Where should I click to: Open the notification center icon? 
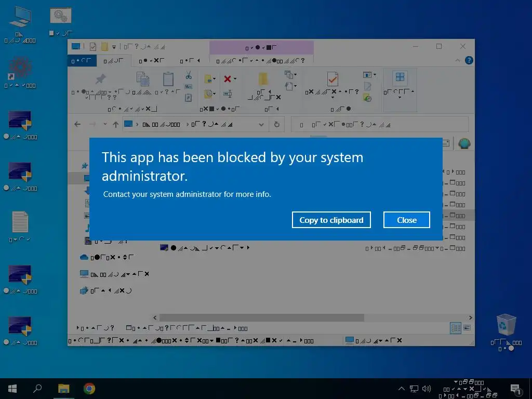[x=515, y=389]
